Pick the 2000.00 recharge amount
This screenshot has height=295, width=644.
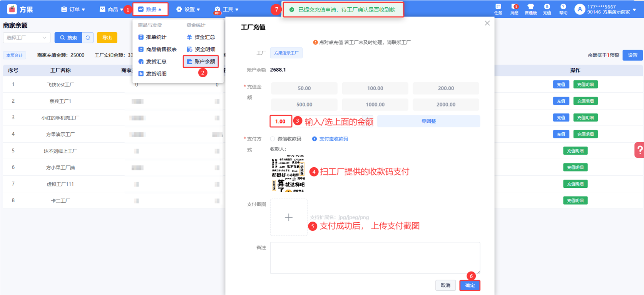[446, 104]
